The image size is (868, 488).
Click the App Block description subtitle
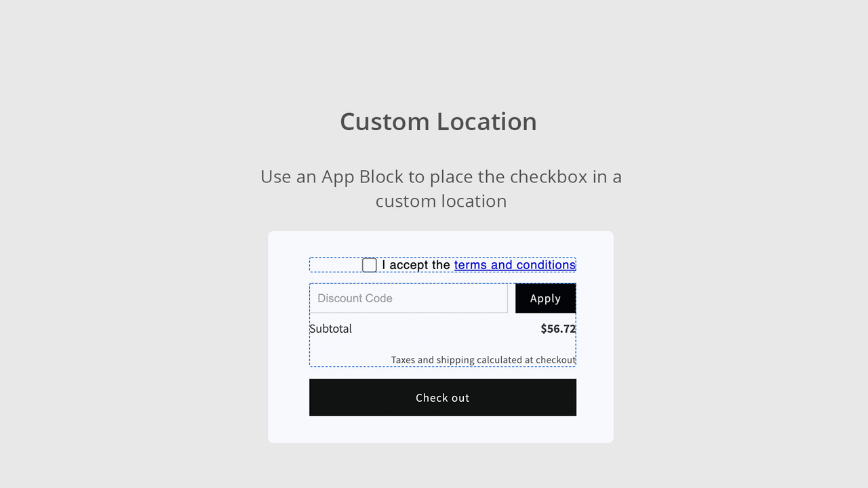pos(441,188)
